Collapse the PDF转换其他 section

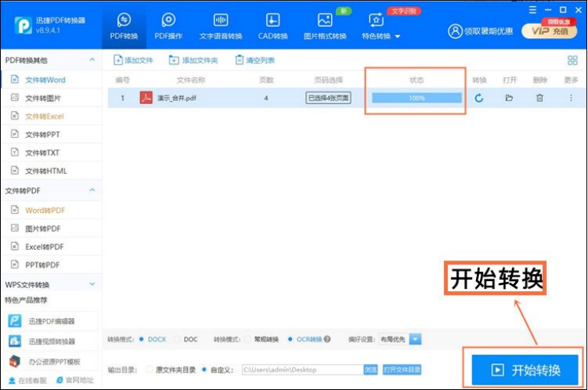[92, 60]
